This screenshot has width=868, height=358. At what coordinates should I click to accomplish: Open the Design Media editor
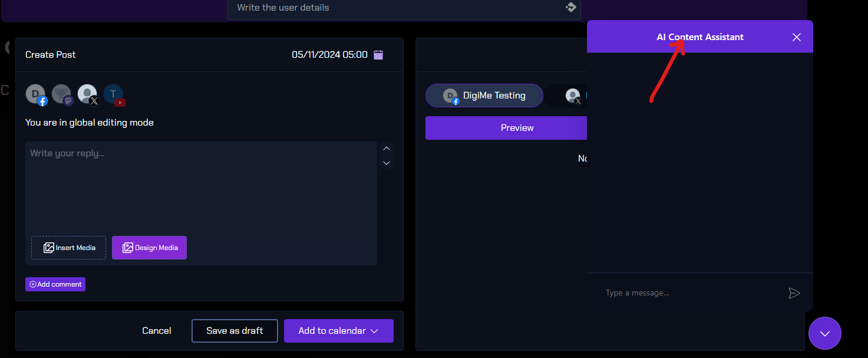coord(149,248)
